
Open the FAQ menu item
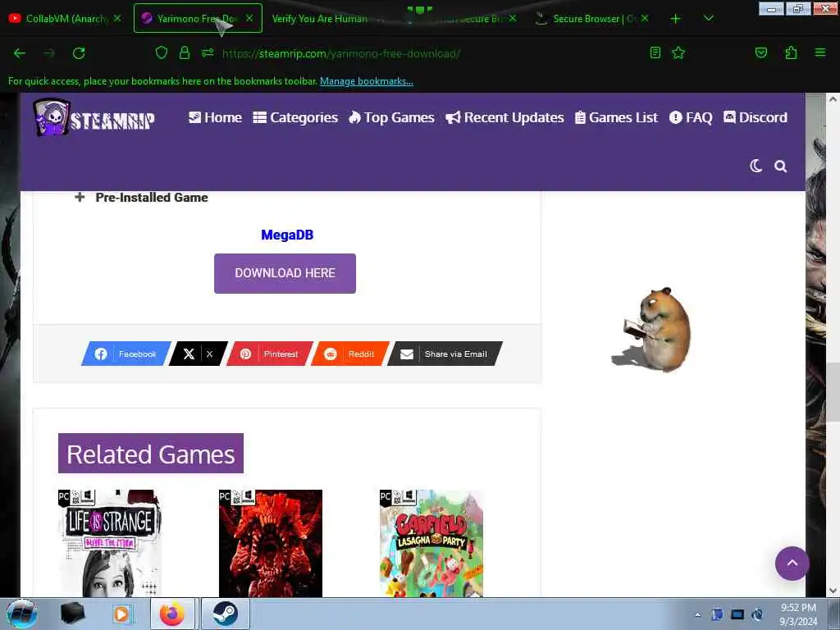[691, 117]
